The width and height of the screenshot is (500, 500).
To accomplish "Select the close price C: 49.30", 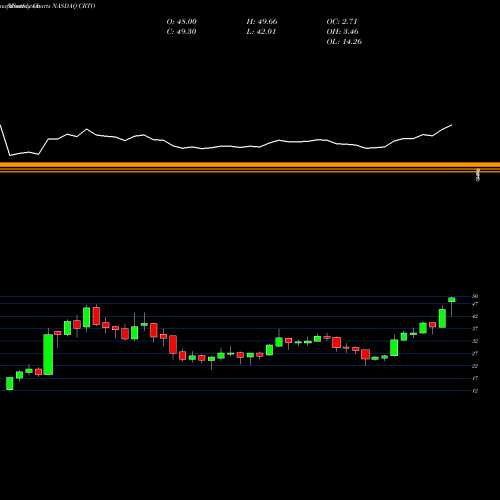I will [181, 32].
